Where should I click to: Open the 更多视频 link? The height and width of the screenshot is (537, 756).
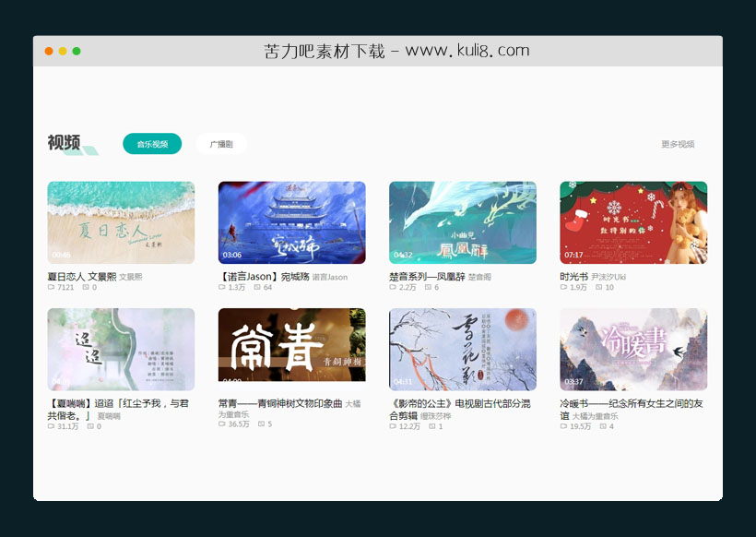tap(678, 144)
